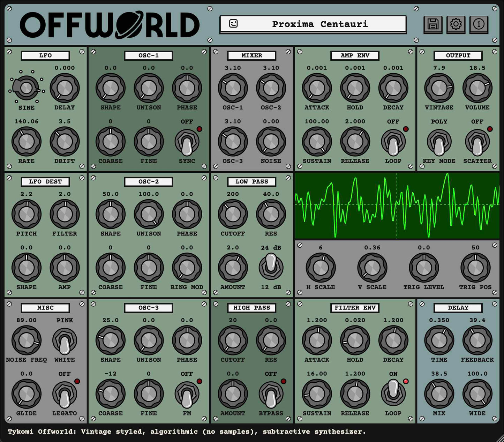Viewport: 504px width, 442px height.
Task: Click the OSC-2 UNISON knob
Action: [x=149, y=214]
